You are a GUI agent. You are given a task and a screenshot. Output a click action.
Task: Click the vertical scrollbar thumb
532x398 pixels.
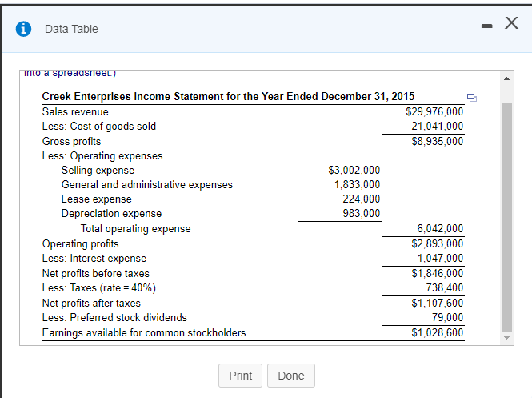tap(506, 217)
